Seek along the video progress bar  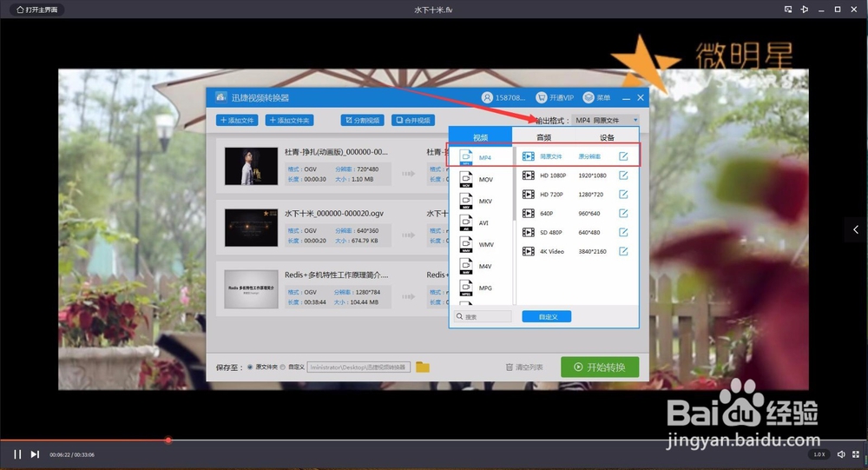[434, 440]
